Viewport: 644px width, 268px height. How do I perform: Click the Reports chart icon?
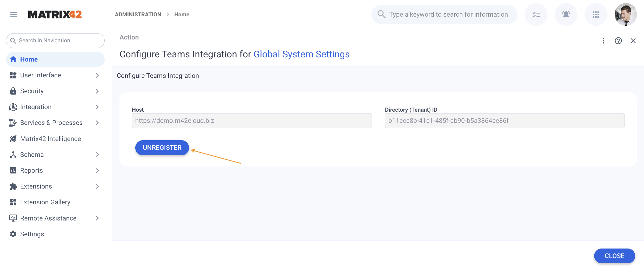tap(13, 170)
